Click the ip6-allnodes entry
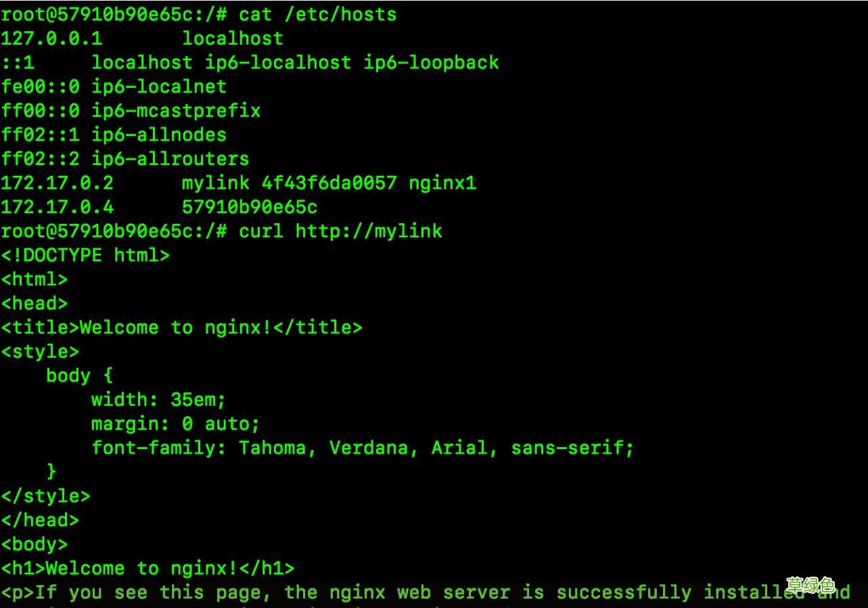868x608 pixels. pos(159,135)
